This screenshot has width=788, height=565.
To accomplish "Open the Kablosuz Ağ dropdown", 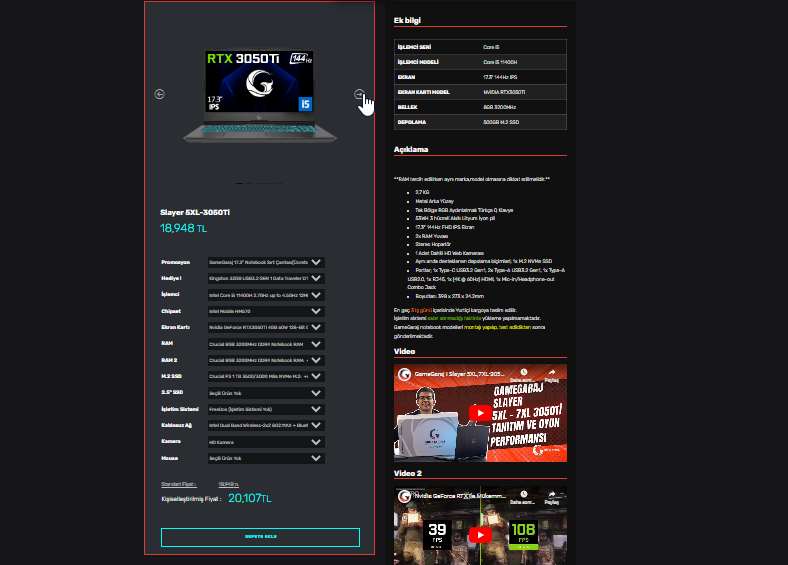I will (x=266, y=425).
